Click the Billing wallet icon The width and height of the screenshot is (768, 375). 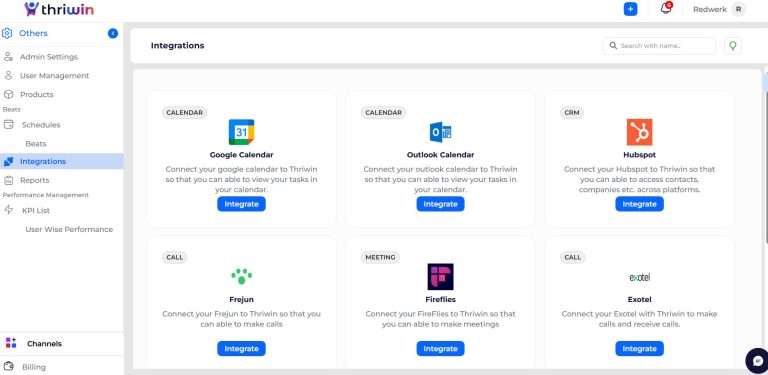click(8, 366)
